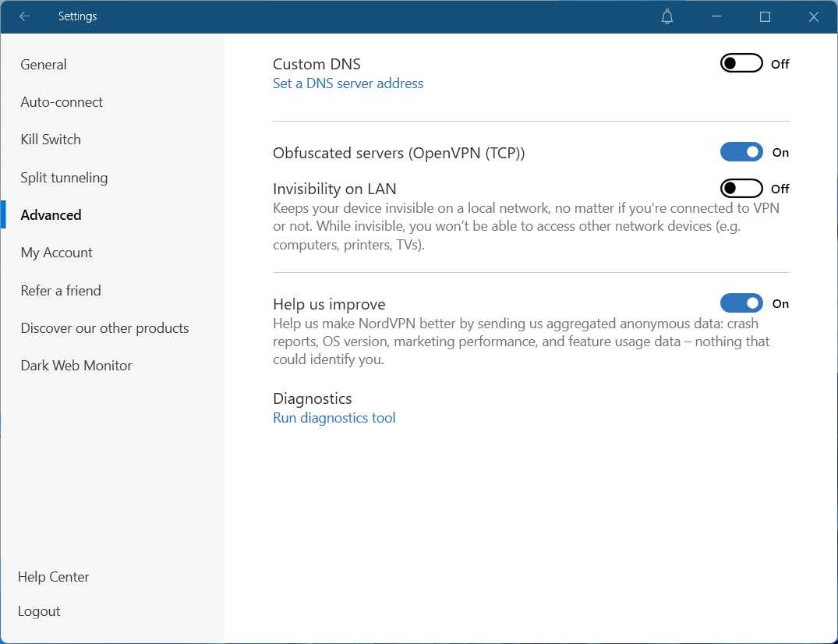Select Kill Switch in sidebar
The image size is (838, 644).
[x=51, y=140]
